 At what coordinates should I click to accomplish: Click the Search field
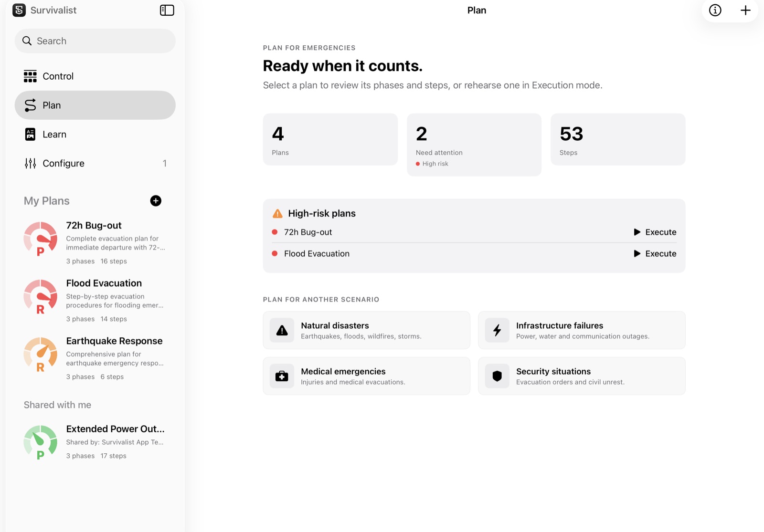pos(95,41)
